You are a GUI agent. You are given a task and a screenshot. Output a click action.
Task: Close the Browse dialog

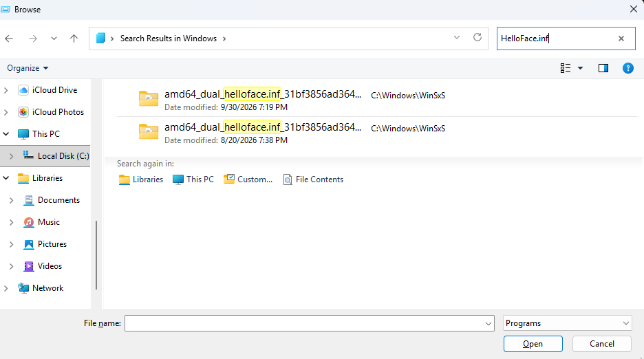tap(633, 9)
